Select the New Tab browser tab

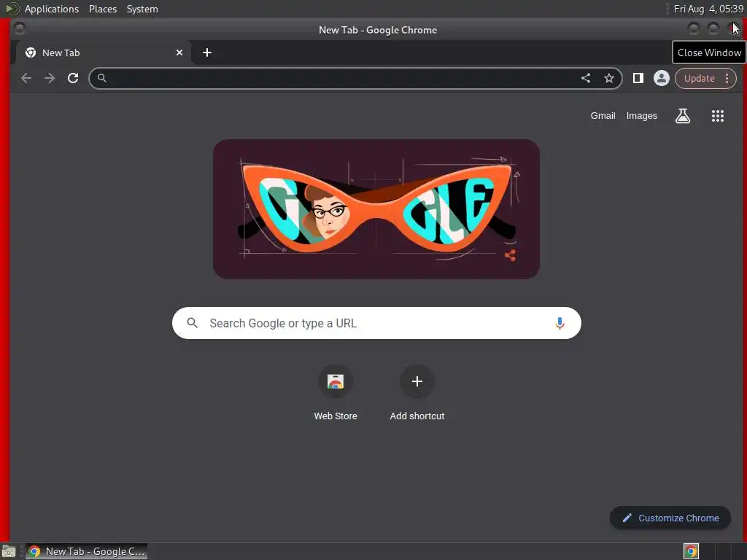click(104, 52)
